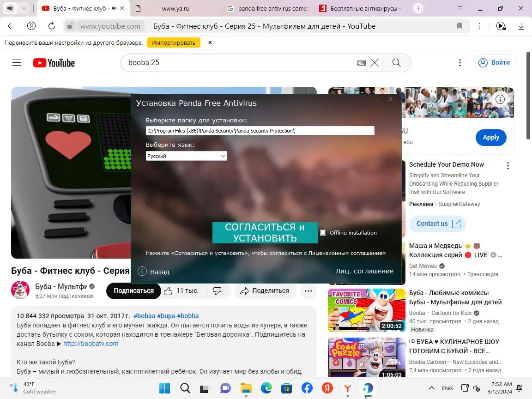Like the video with thumbs-up icon
The width and height of the screenshot is (532, 399).
tap(168, 291)
